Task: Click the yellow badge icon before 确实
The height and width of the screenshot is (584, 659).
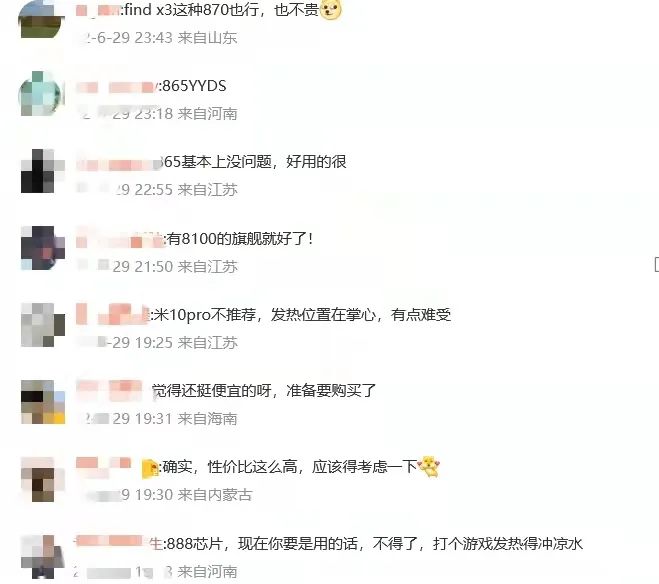Action: tap(150, 468)
